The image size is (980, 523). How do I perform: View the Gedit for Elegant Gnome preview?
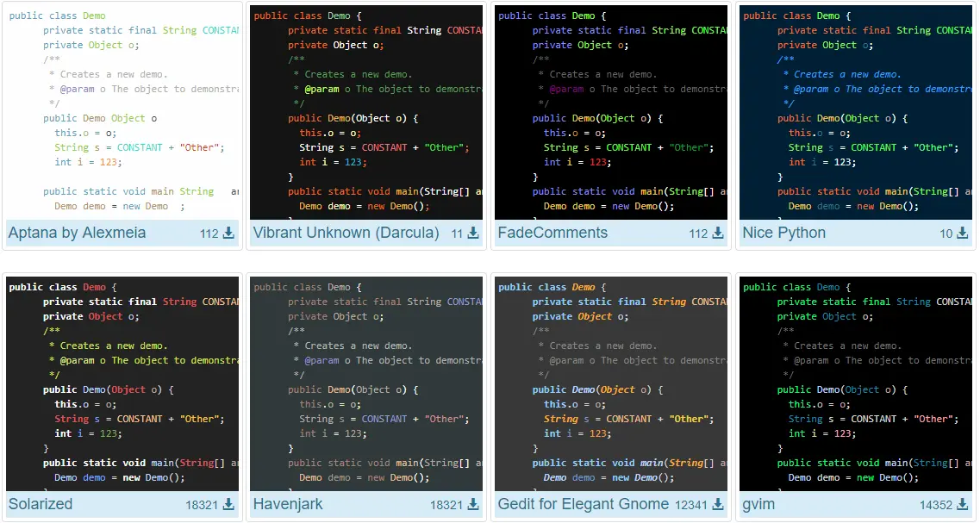[611, 383]
